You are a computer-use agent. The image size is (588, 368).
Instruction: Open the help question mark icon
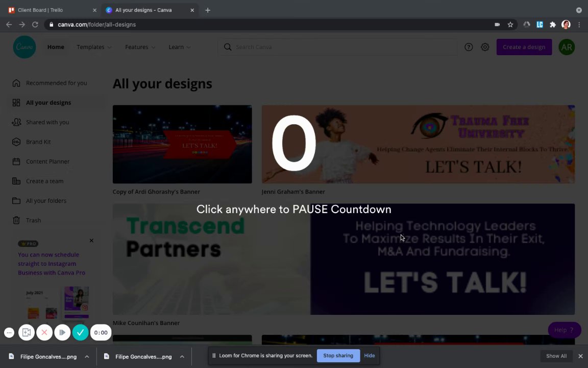pyautogui.click(x=469, y=47)
